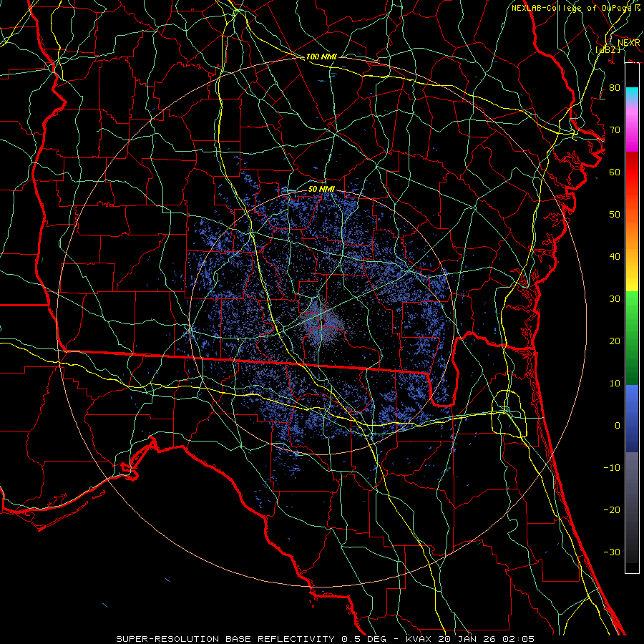644x644 pixels.
Task: Click the 70 value on the dBZ scale
Action: [x=615, y=130]
